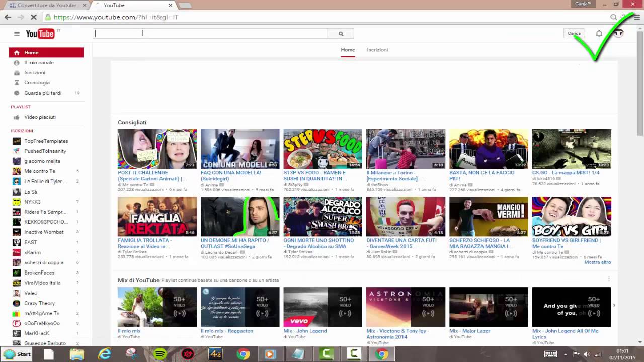
Task: Open POST IT CHALLENGE video thumbnail
Action: [x=157, y=149]
